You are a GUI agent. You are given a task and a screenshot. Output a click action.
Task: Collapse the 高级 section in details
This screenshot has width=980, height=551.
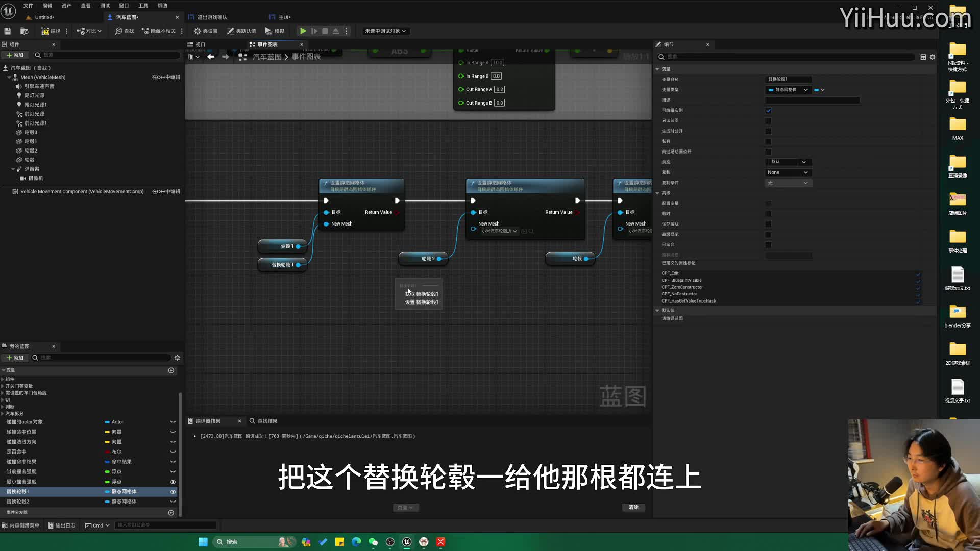coord(657,193)
